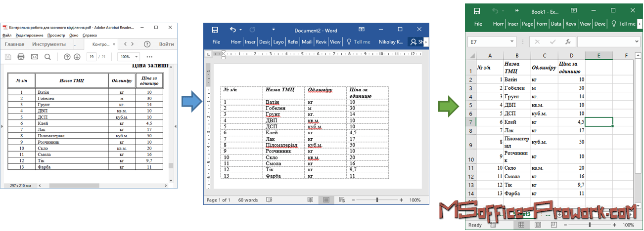Click the Word zoom slider handle

pos(377,200)
